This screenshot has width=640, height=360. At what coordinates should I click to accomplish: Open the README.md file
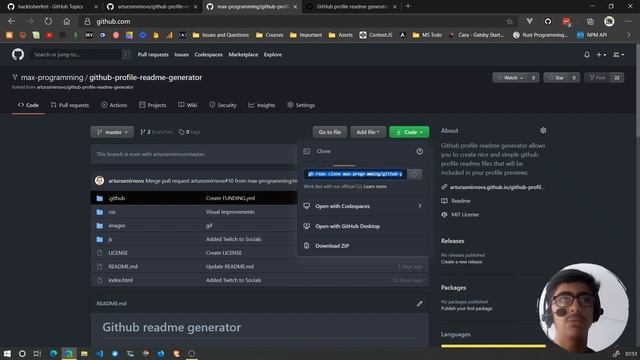pos(123,267)
